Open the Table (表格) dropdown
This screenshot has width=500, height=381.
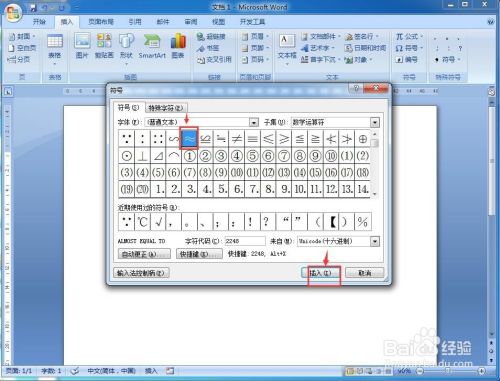(55, 49)
